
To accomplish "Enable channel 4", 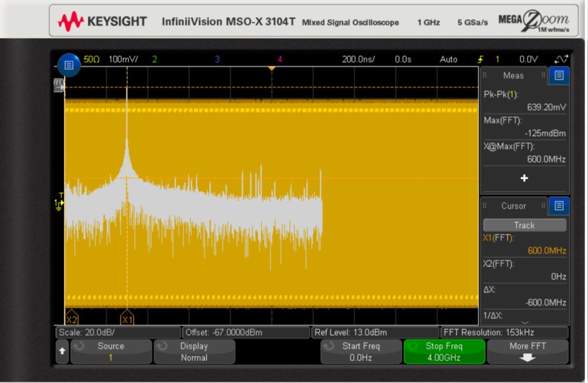I will pyautogui.click(x=280, y=60).
